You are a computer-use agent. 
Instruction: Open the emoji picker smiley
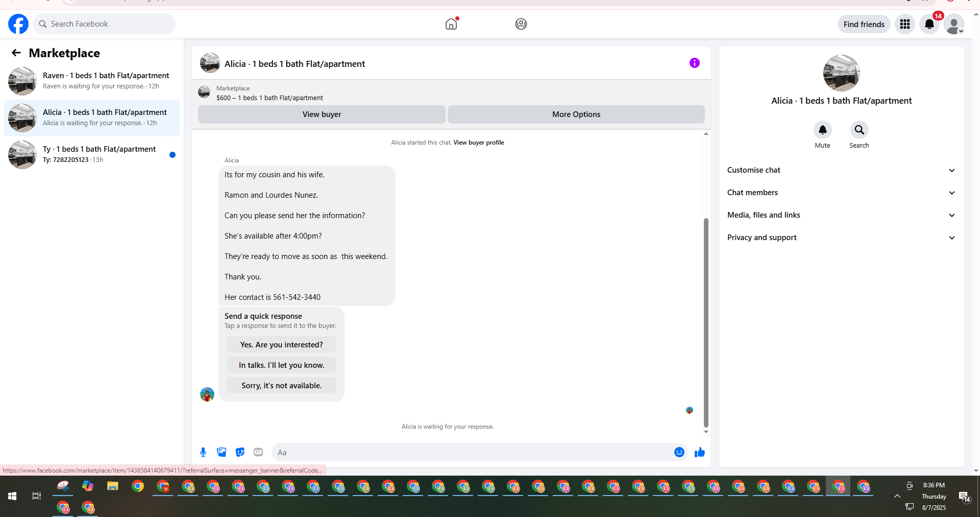pos(679,452)
